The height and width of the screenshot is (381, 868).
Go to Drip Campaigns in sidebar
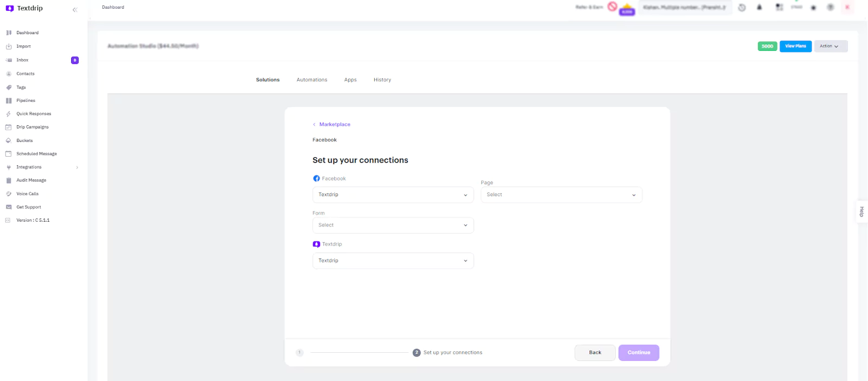[x=32, y=127]
